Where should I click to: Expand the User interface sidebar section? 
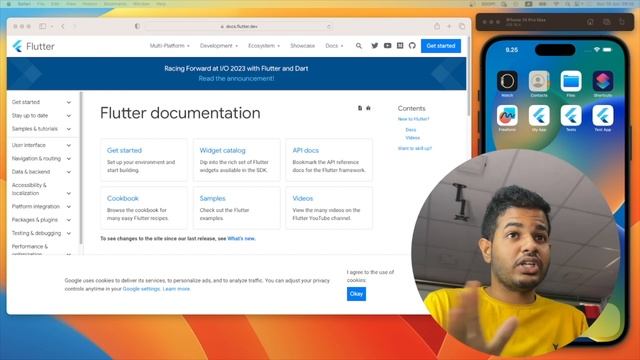pyautogui.click(x=41, y=145)
